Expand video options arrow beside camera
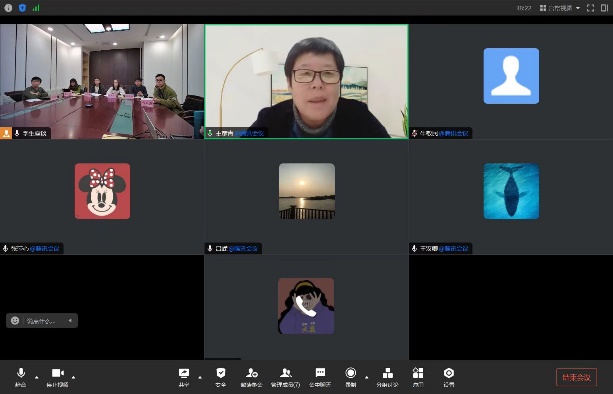The height and width of the screenshot is (394, 613). [73, 377]
